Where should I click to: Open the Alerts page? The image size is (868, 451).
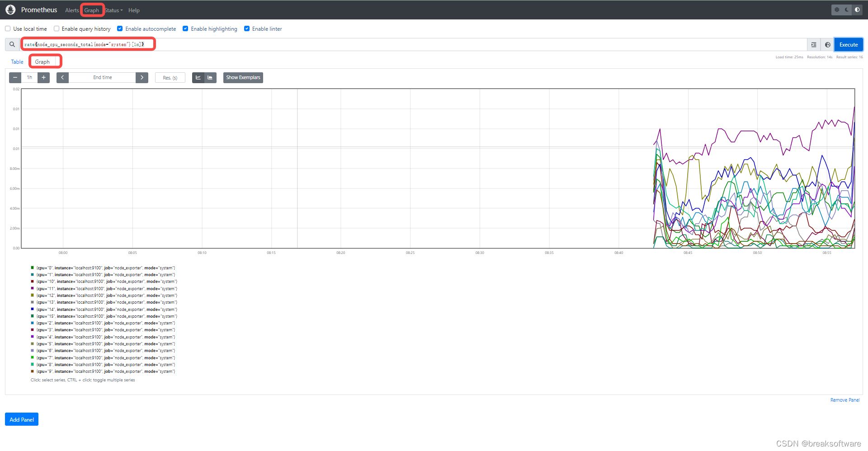tap(72, 10)
